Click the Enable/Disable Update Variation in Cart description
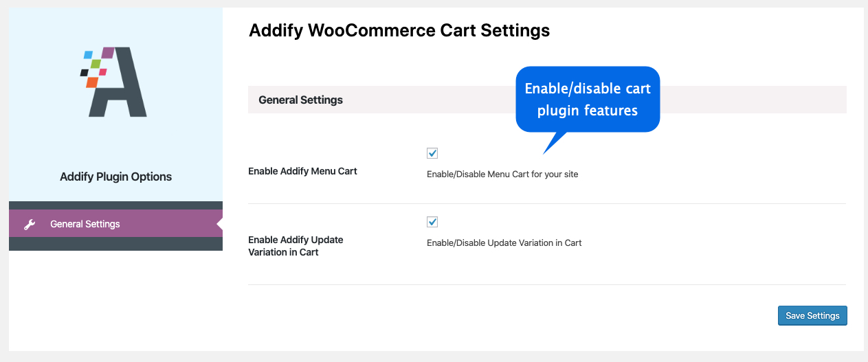This screenshot has width=868, height=362. pos(504,242)
